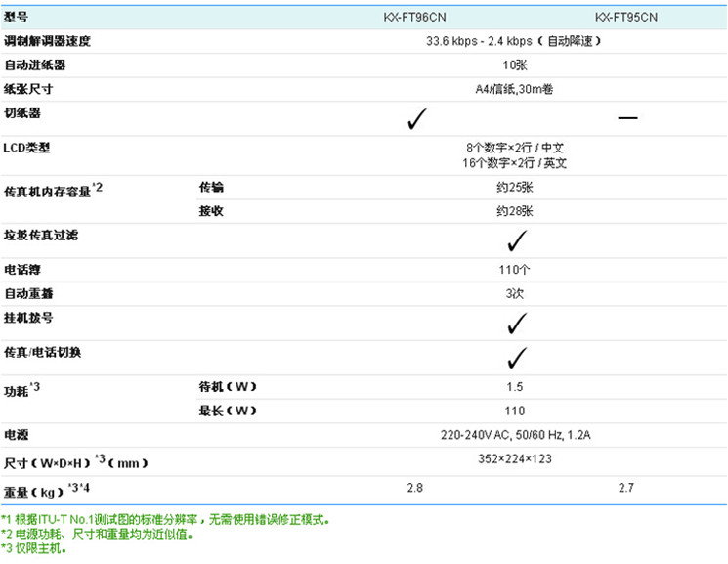This screenshot has width=728, height=564.
Task: Select the 352×224×123 dimensions value
Action: [x=514, y=459]
